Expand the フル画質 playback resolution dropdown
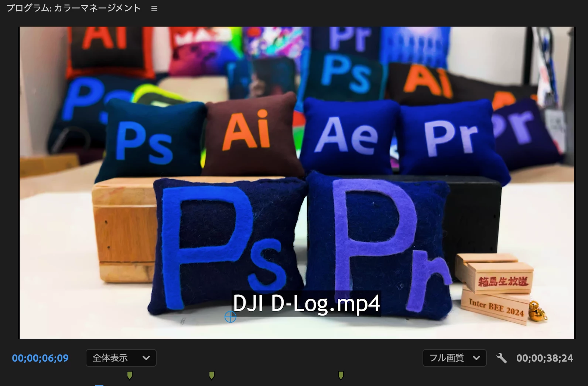The image size is (588, 386). click(x=454, y=358)
